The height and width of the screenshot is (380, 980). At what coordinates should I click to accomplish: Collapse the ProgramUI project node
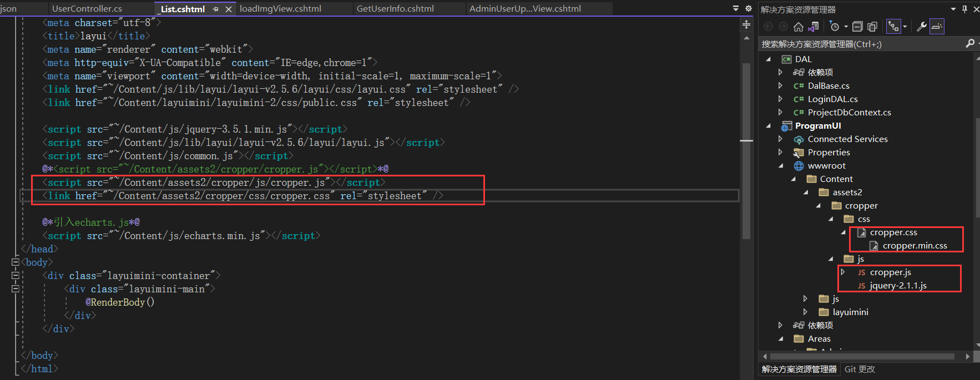[769, 125]
